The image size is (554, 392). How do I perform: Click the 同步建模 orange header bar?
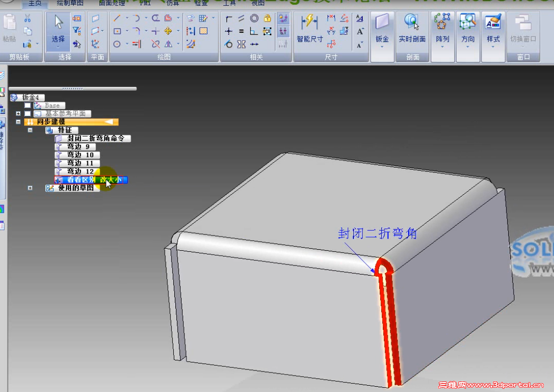click(72, 122)
